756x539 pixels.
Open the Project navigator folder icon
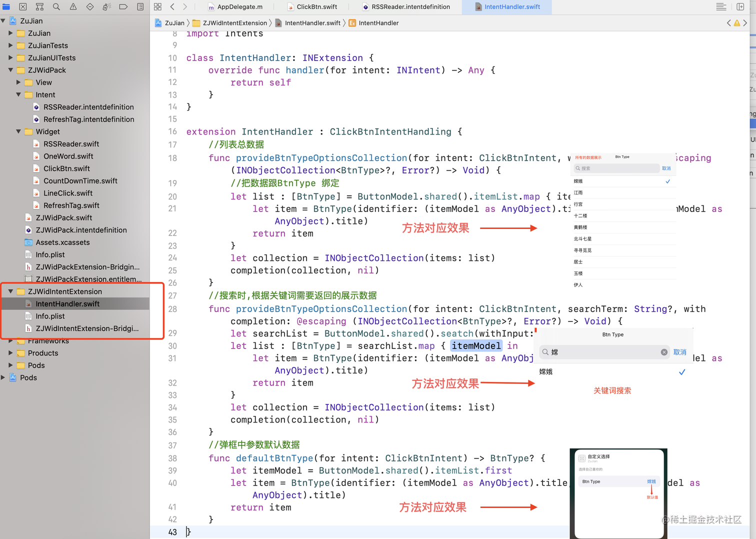point(6,6)
